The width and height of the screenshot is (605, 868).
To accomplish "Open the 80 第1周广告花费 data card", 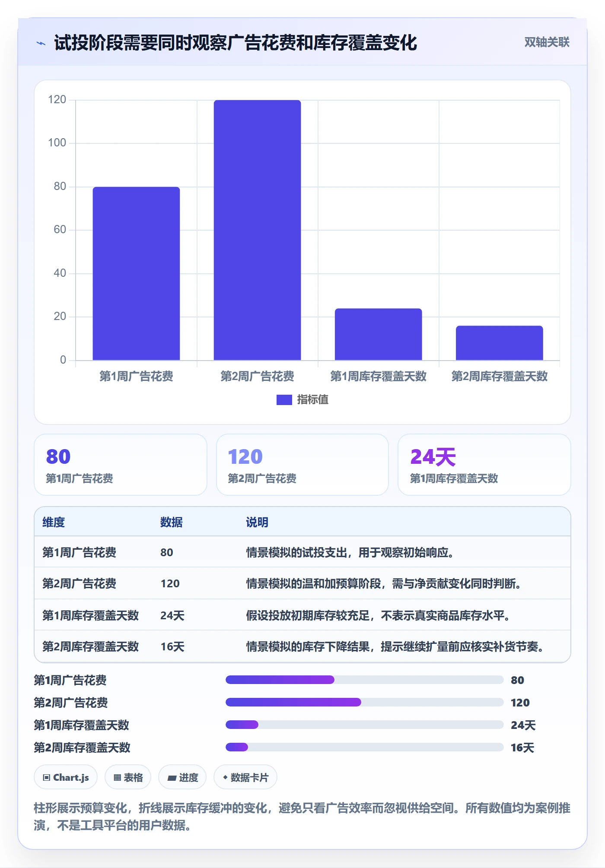I will (x=121, y=465).
